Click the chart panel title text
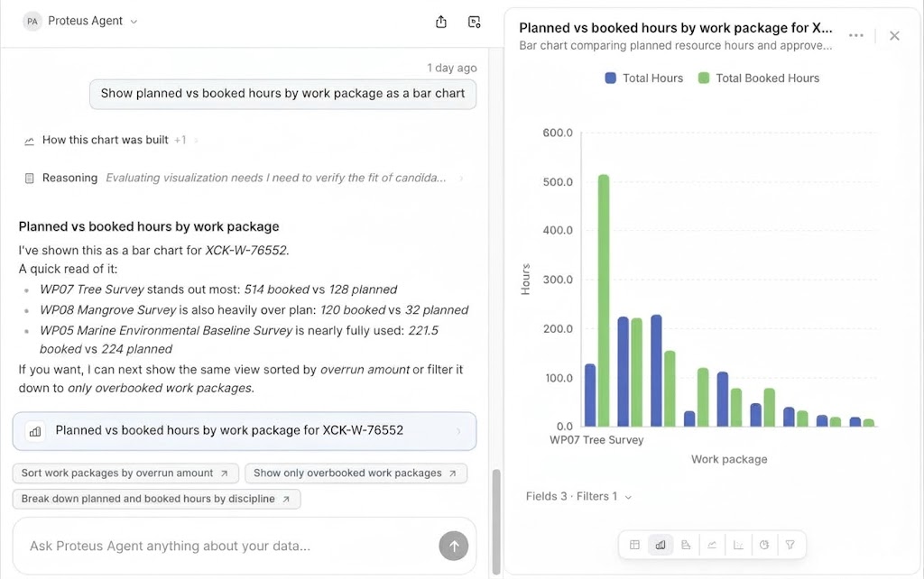The width and height of the screenshot is (924, 579). pyautogui.click(x=675, y=28)
